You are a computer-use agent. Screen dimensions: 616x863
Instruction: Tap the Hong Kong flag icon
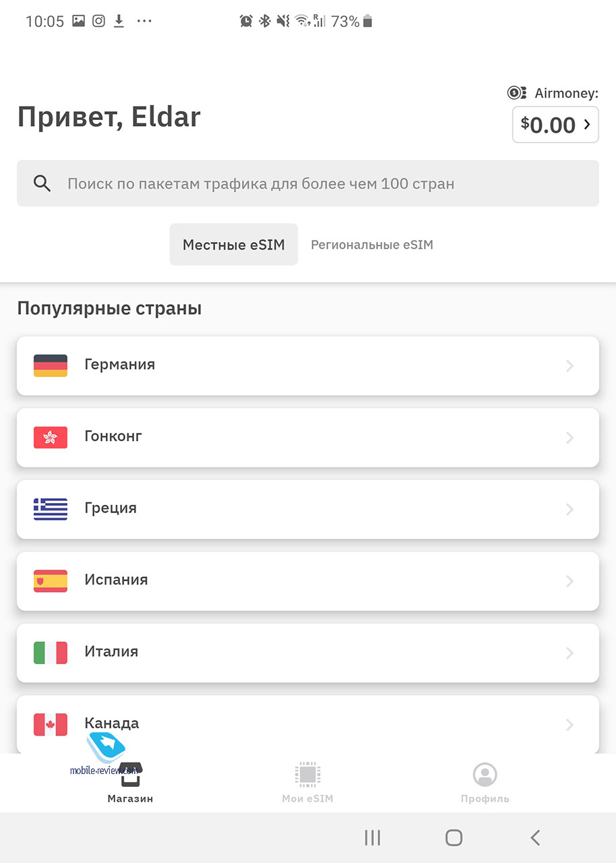tap(51, 438)
